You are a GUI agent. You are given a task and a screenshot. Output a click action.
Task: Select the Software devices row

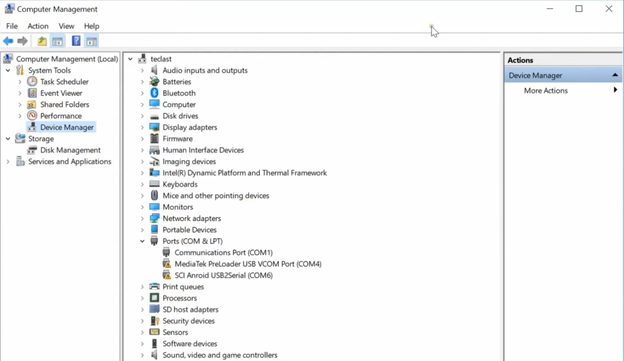coord(190,344)
